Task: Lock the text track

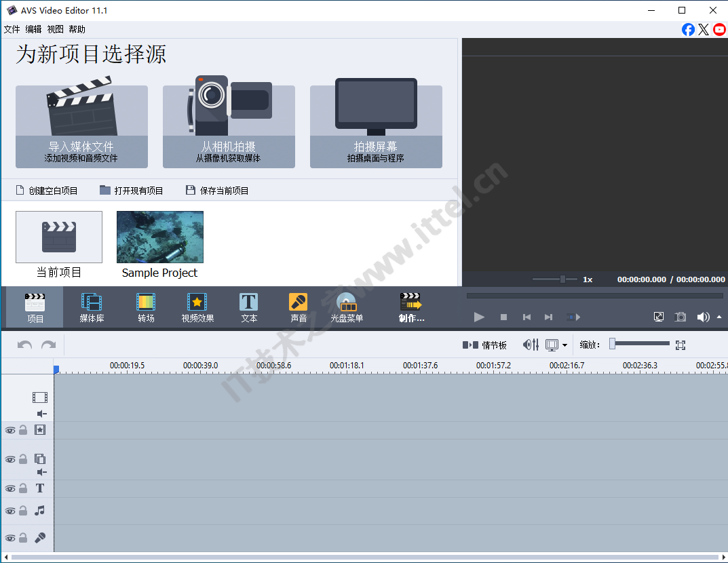Action: (x=23, y=488)
